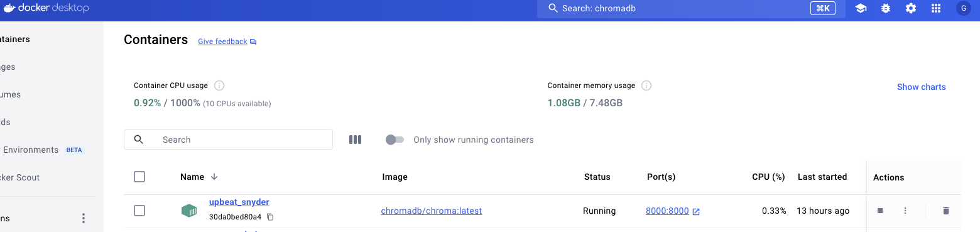Open chromadb/chroma:latest image link
Viewport: 980px width, 232px height.
coord(432,211)
